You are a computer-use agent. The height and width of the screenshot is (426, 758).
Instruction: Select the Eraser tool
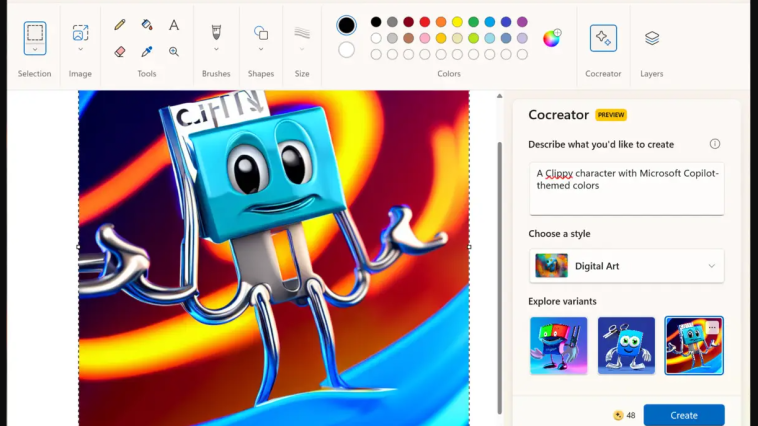[x=120, y=51]
